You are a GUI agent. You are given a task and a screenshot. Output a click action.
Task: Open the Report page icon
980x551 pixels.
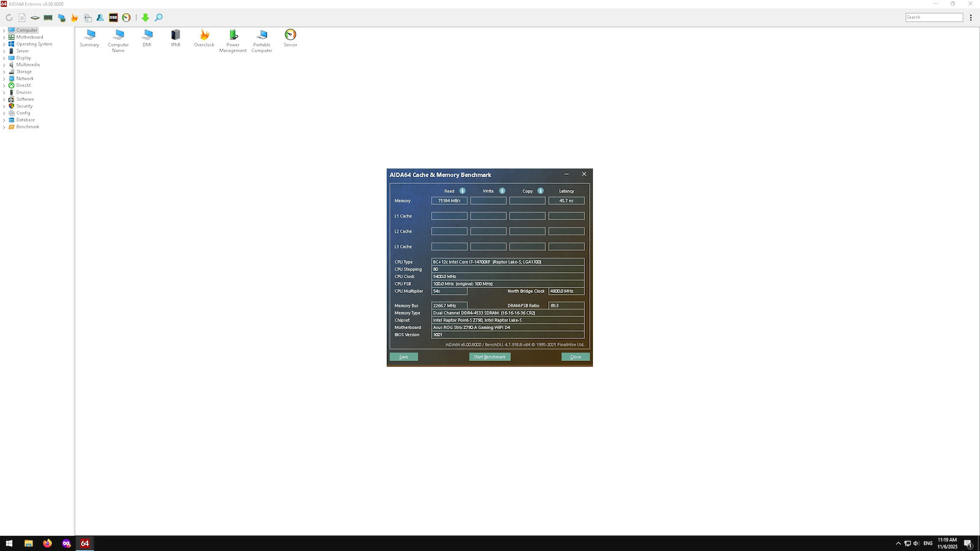(22, 18)
